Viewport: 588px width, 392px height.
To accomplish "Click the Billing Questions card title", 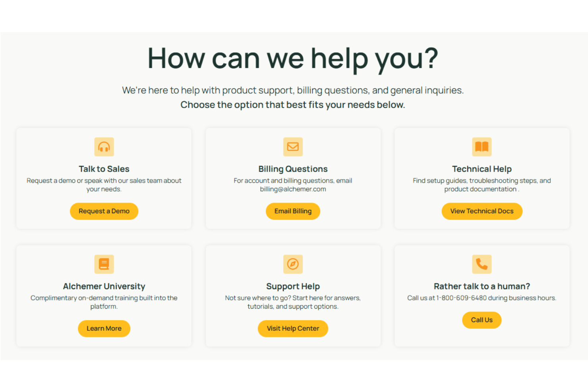I will point(293,168).
